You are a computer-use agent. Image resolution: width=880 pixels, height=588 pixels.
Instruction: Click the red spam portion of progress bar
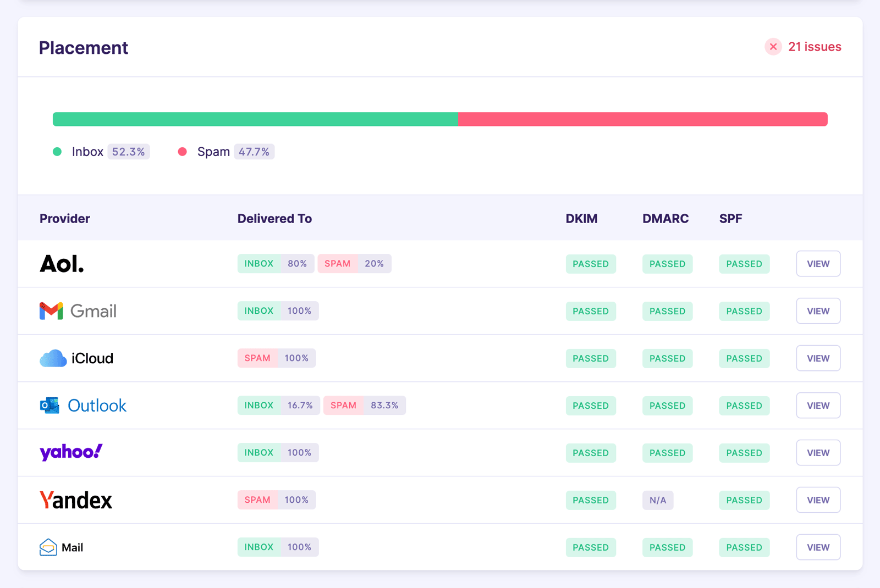[643, 119]
